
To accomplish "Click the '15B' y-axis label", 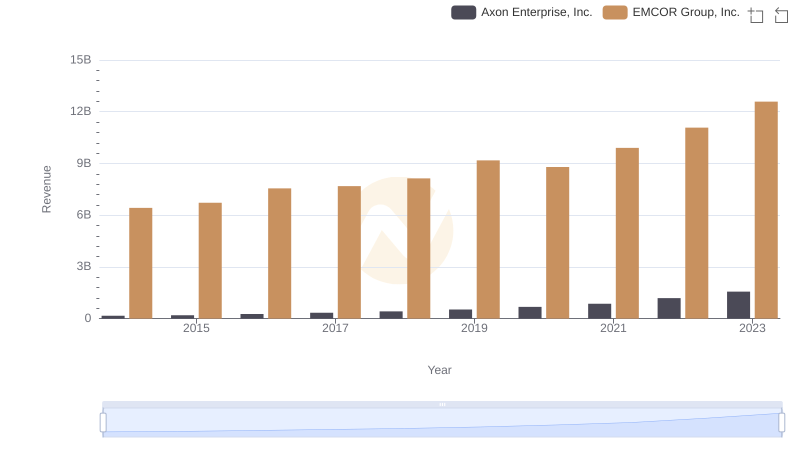I will (x=81, y=60).
